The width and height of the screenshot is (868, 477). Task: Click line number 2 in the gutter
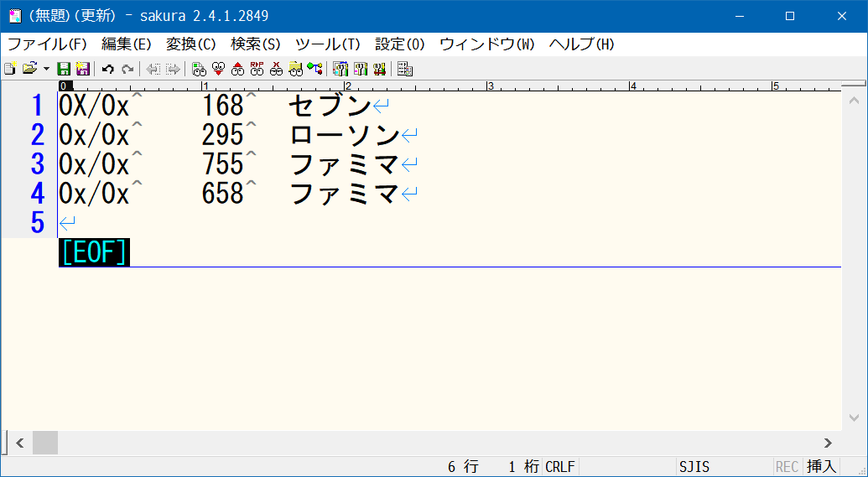click(37, 134)
